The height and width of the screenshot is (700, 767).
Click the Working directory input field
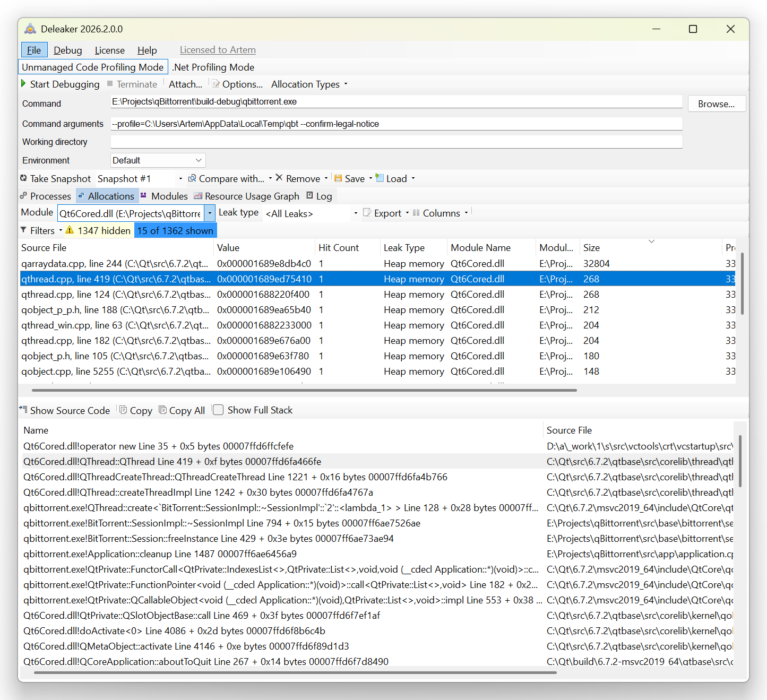(397, 142)
